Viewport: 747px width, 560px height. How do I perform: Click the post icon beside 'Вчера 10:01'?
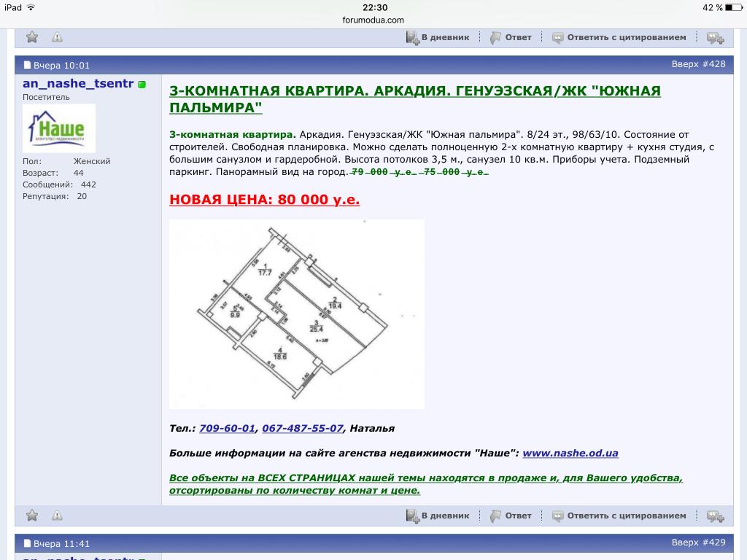[27, 65]
